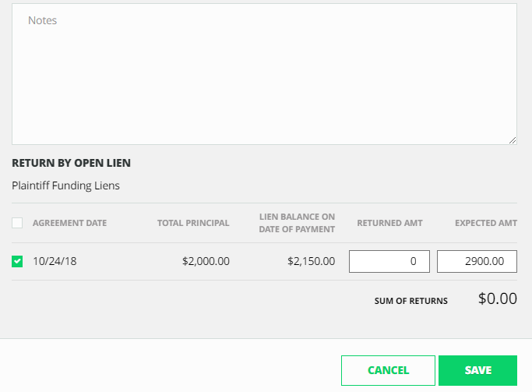Click the $2,150.00 lien balance value
This screenshot has height=392, width=532.
(311, 261)
